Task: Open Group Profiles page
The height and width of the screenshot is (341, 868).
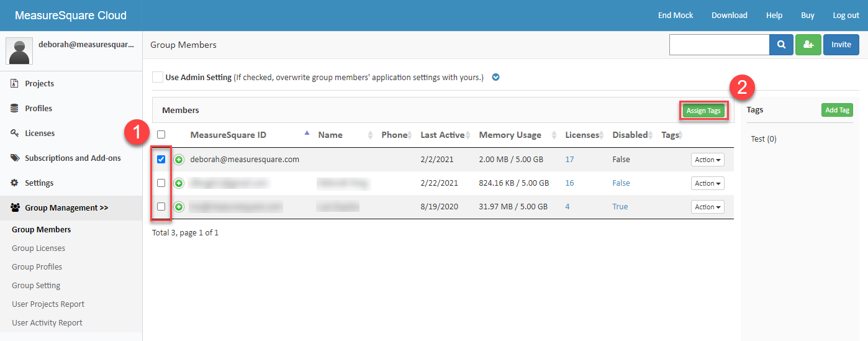Action: [37, 266]
